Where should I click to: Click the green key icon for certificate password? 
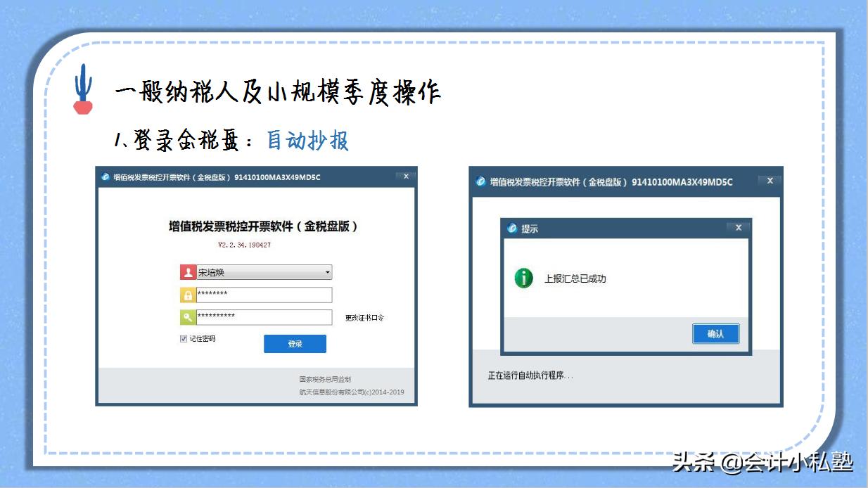coord(186,317)
